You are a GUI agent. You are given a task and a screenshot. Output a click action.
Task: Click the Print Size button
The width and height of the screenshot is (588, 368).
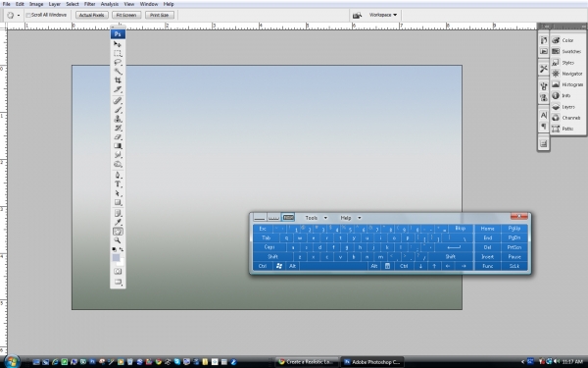click(160, 15)
